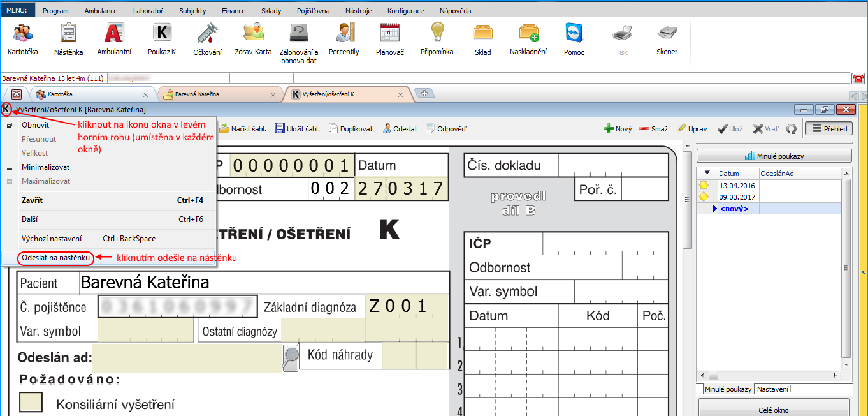Open the Pojišťovna menu
This screenshot has width=868, height=416.
tap(312, 11)
